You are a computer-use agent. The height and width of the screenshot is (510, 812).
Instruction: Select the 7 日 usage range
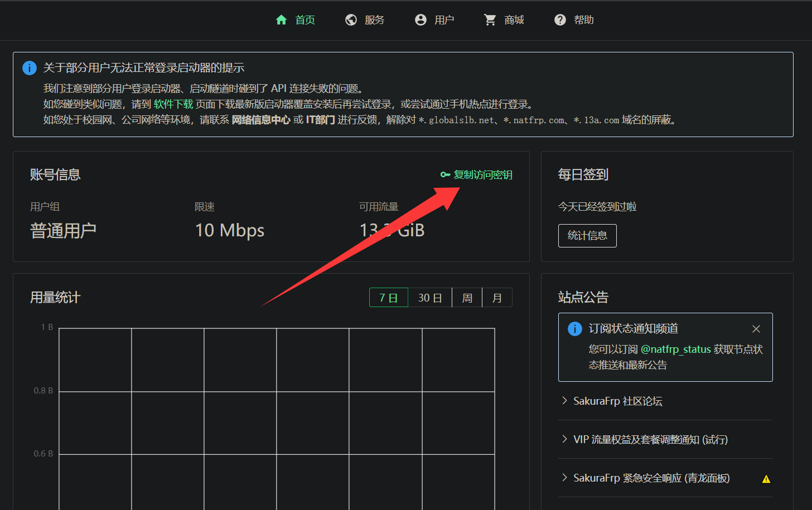[x=389, y=298]
